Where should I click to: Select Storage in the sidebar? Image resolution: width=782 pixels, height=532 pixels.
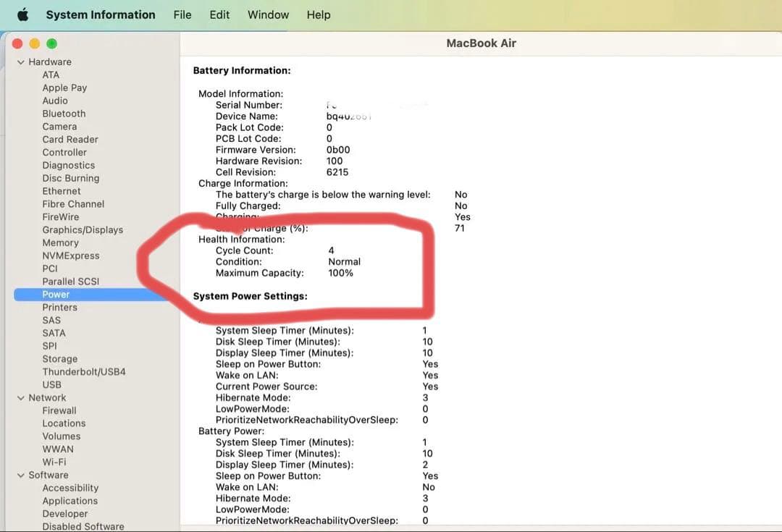click(59, 359)
